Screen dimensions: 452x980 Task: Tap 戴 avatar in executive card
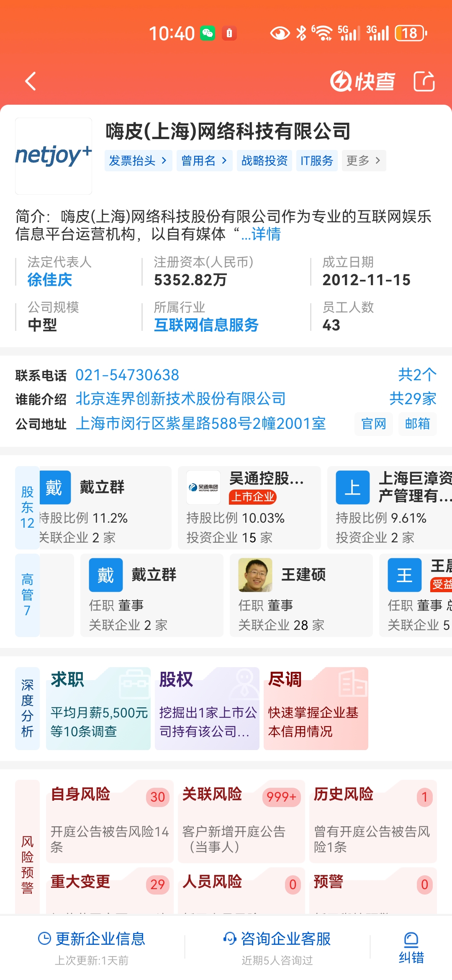tap(106, 575)
